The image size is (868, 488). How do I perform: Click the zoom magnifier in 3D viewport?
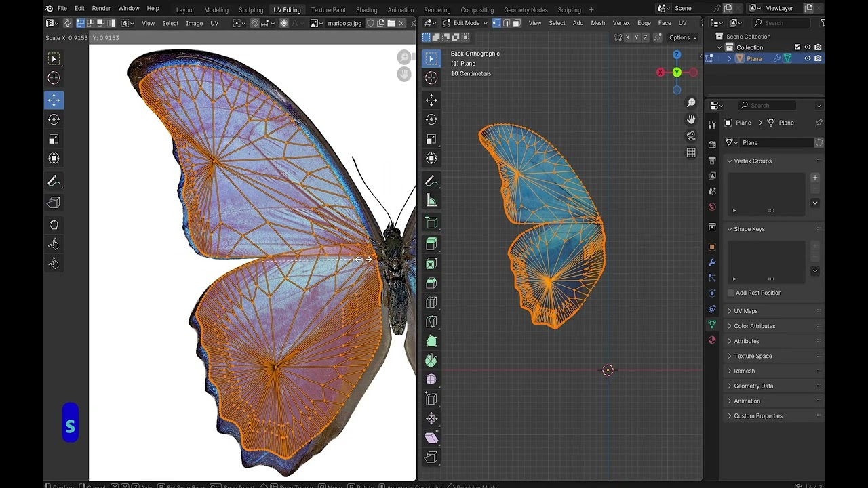[691, 103]
